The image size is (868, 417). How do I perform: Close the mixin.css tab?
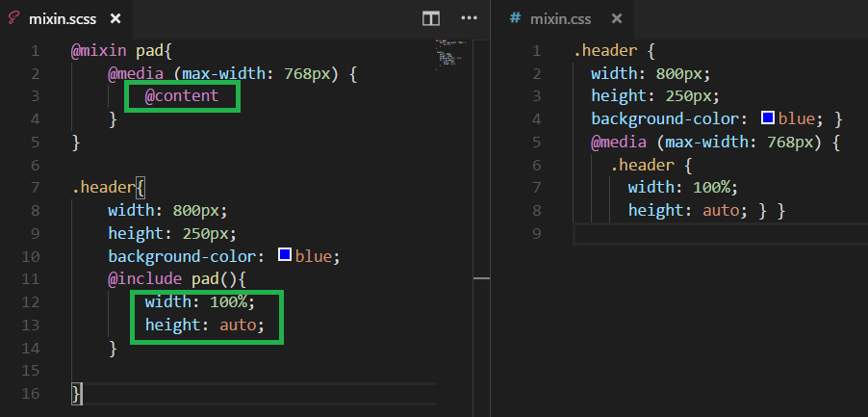tap(617, 19)
